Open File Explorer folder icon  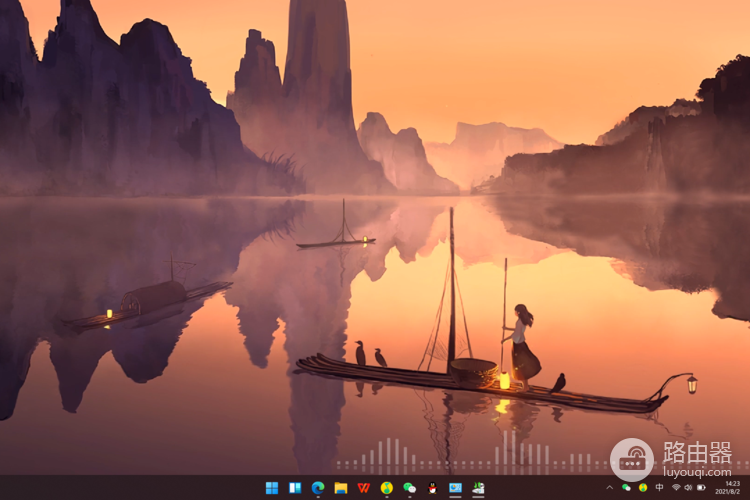[341, 488]
